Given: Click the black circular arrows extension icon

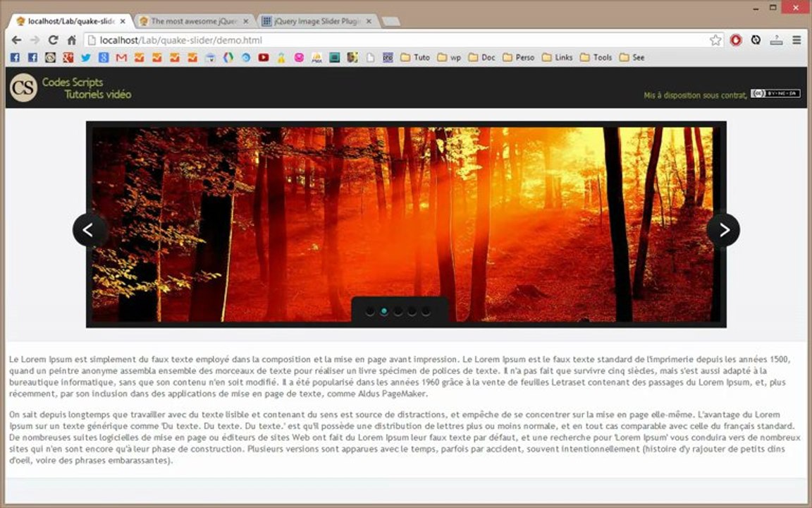Looking at the screenshot, I should point(756,40).
